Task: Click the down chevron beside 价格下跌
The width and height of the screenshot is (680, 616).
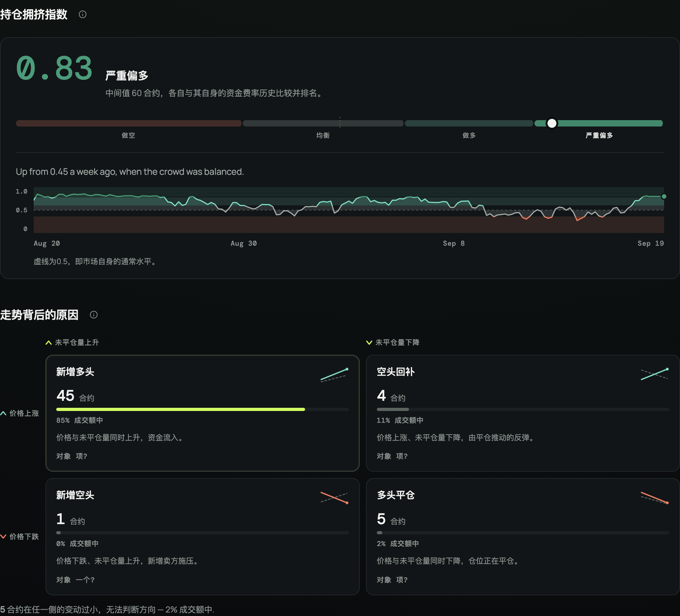Action: (x=3, y=537)
